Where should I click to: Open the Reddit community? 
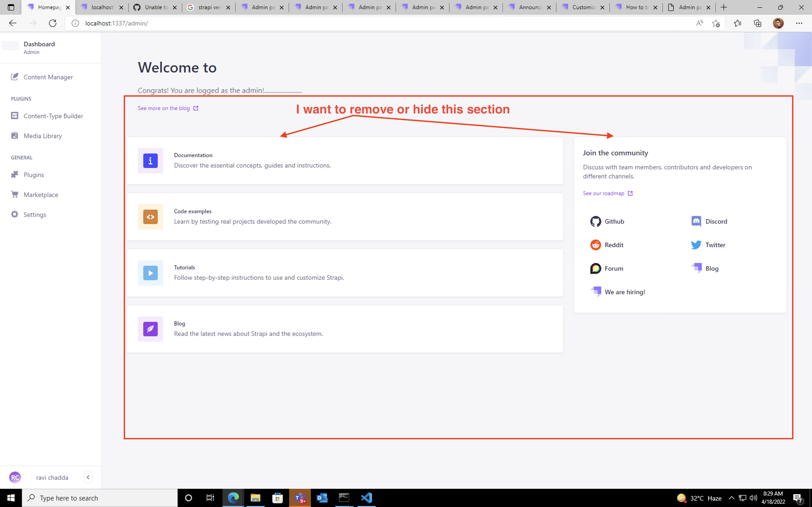click(614, 245)
